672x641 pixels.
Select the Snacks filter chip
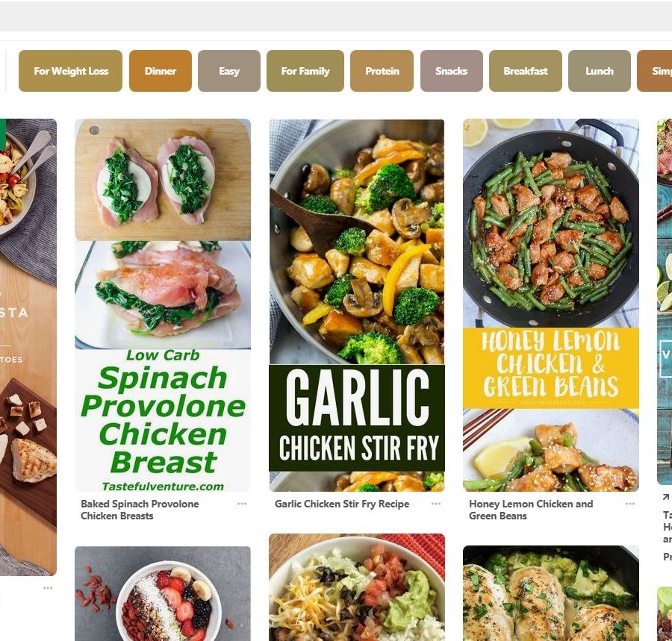pyautogui.click(x=451, y=71)
